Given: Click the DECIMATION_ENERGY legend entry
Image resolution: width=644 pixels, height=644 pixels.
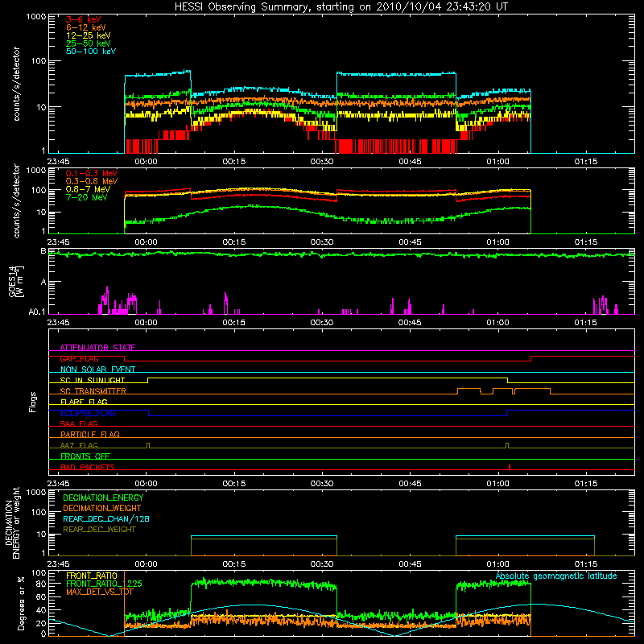Looking at the screenshot, I should tap(103, 497).
